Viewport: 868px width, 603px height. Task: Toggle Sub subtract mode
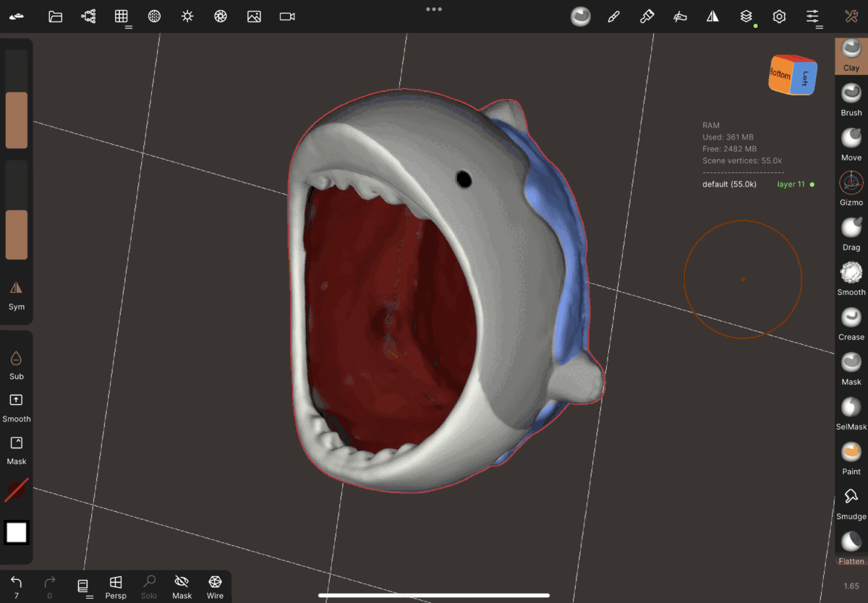pos(17,365)
